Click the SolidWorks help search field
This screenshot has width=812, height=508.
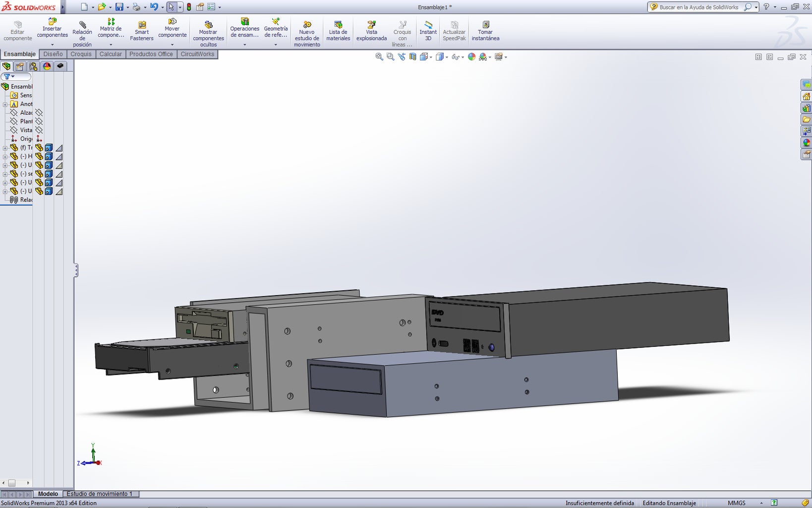click(x=698, y=7)
